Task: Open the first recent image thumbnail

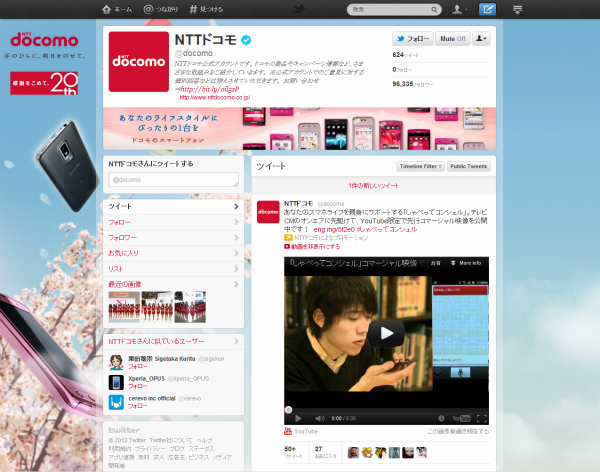Action: click(124, 307)
